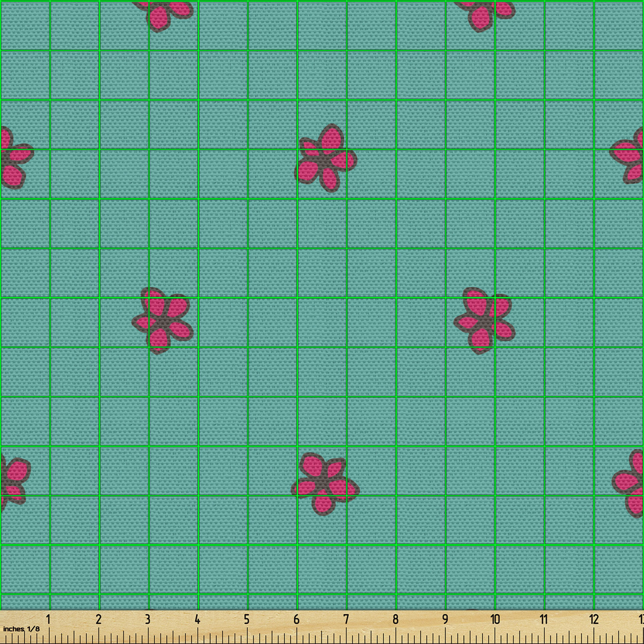This screenshot has width=644, height=644.
Task: Click ruler mark number 4
Action: (x=197, y=619)
